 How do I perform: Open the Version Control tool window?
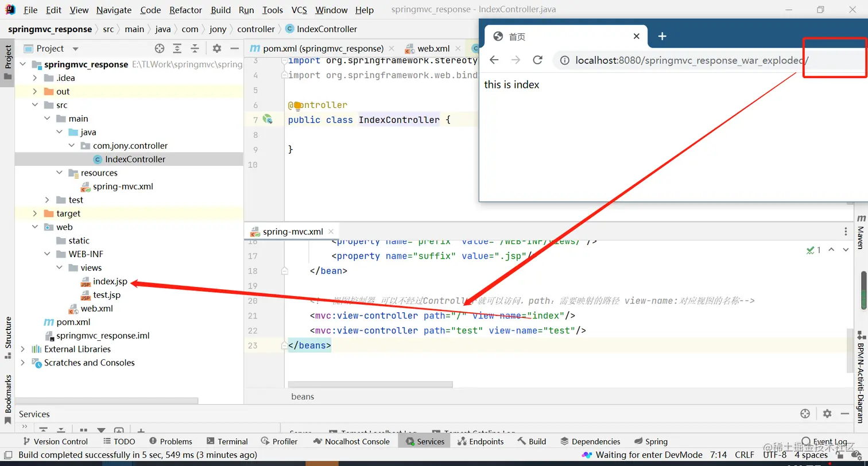[55, 441]
